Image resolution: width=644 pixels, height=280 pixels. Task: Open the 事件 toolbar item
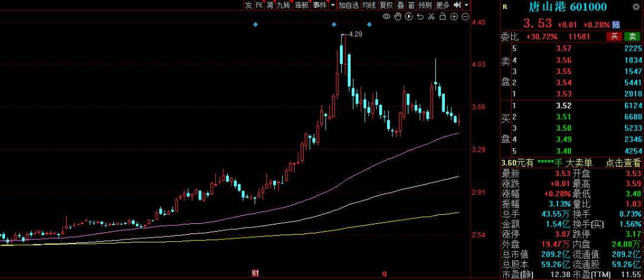click(320, 5)
